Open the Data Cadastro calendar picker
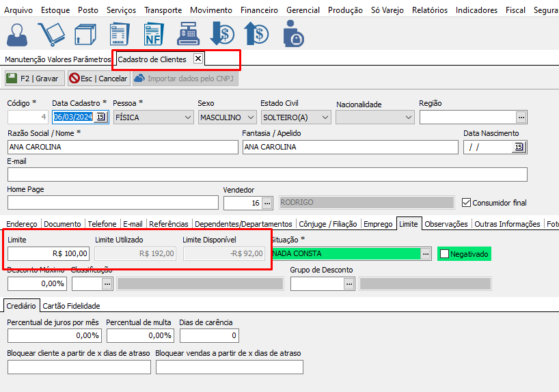 pyautogui.click(x=100, y=117)
